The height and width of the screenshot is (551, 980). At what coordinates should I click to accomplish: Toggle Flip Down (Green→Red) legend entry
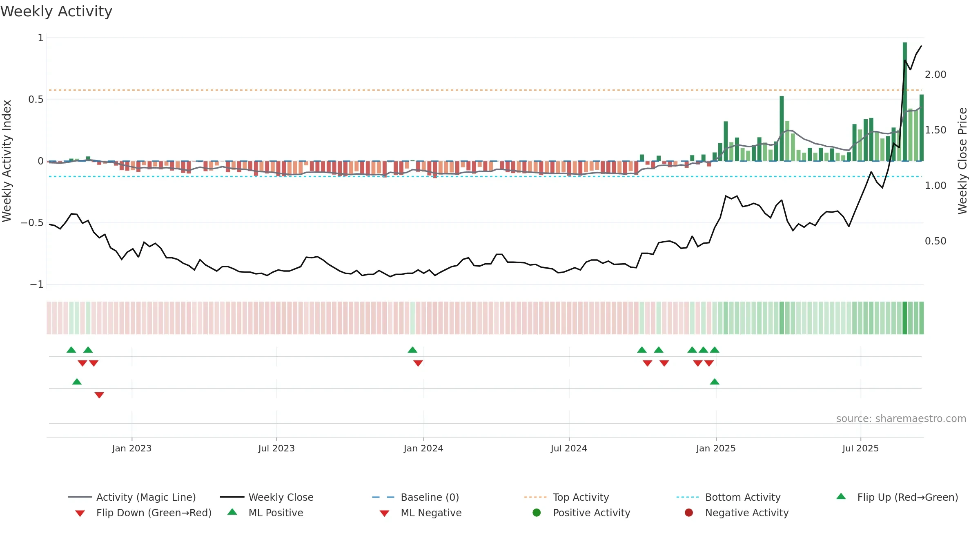(143, 513)
